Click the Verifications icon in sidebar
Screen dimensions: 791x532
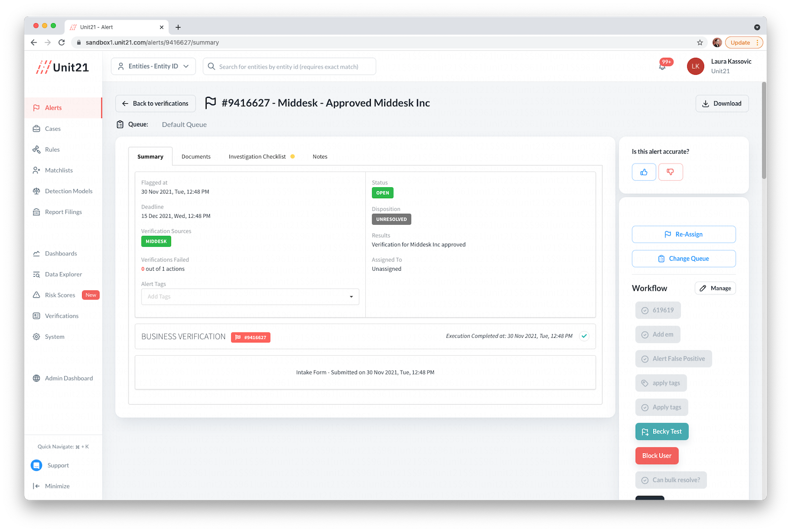(x=36, y=316)
